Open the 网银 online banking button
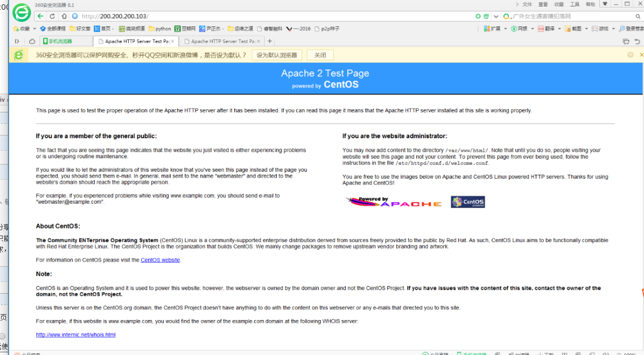 [x=519, y=29]
